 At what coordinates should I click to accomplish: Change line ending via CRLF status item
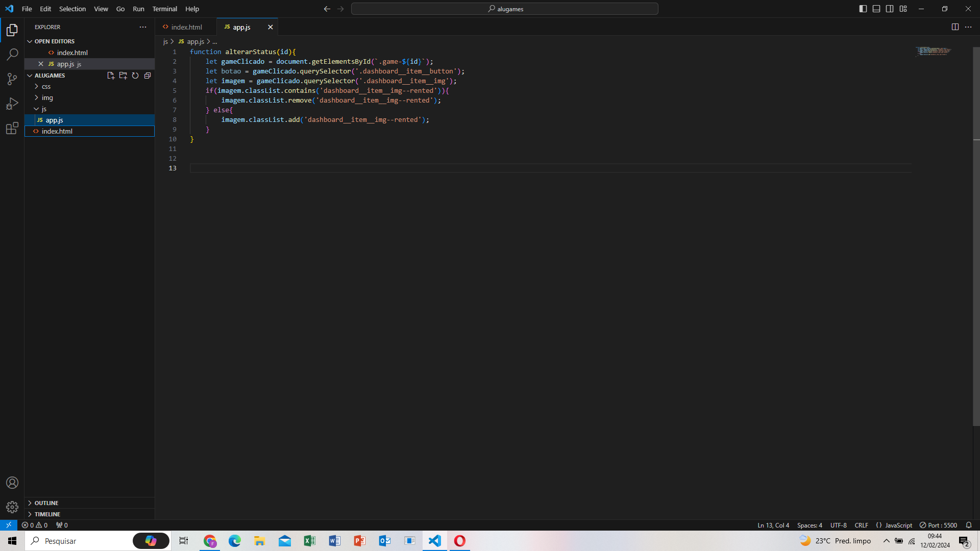click(862, 525)
